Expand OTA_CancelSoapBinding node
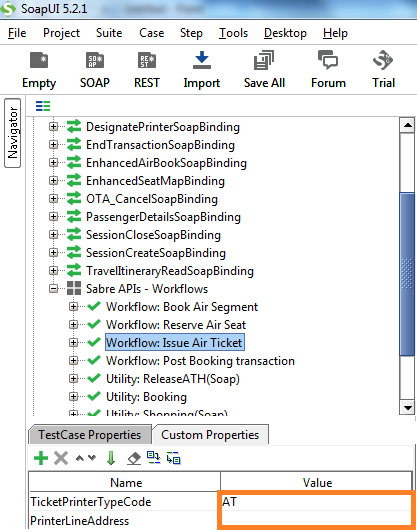The width and height of the screenshot is (417, 532). click(53, 198)
